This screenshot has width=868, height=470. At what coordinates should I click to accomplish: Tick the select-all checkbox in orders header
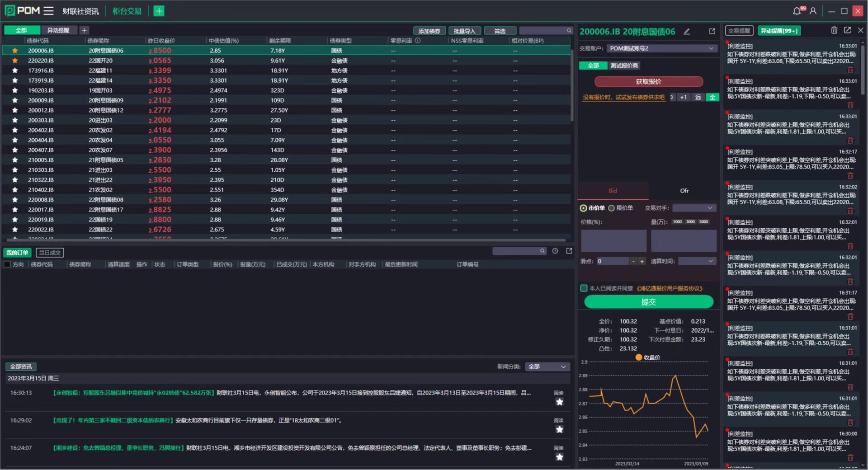(x=7, y=264)
